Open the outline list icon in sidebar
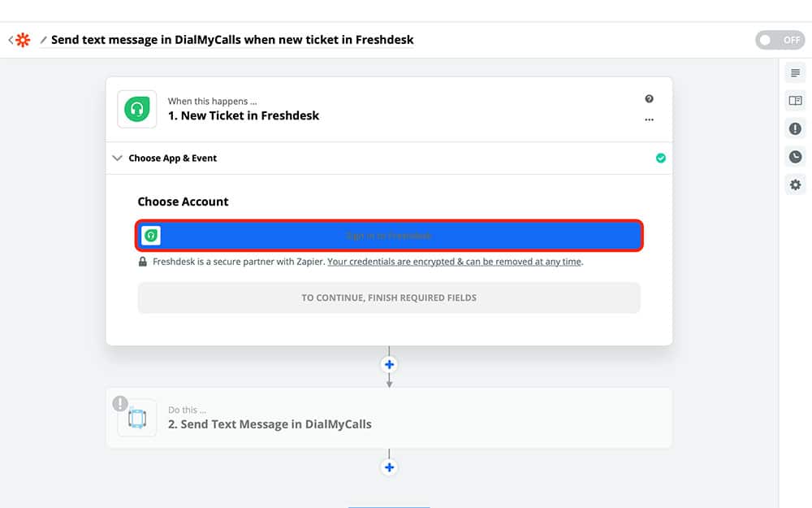 coord(795,73)
